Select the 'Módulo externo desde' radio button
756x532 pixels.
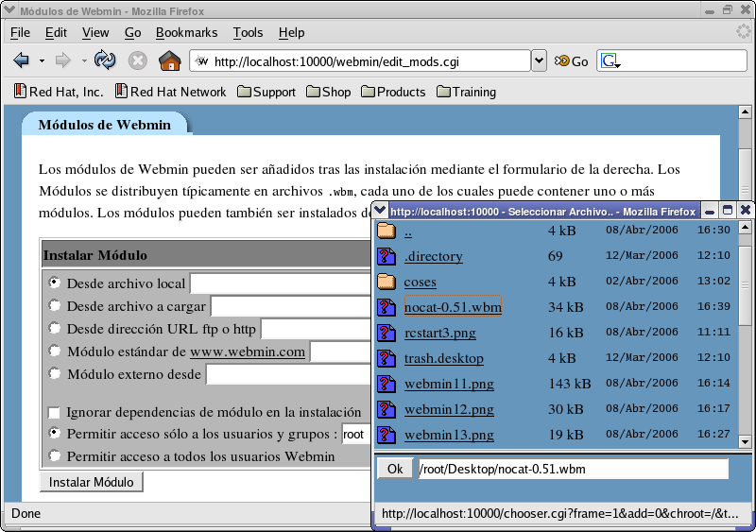pyautogui.click(x=55, y=373)
